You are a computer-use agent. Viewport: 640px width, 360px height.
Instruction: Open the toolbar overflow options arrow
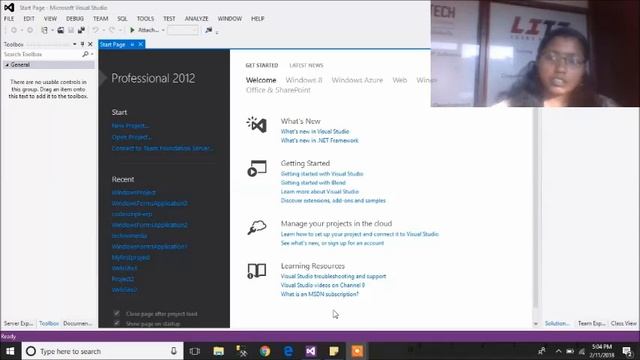[217, 31]
